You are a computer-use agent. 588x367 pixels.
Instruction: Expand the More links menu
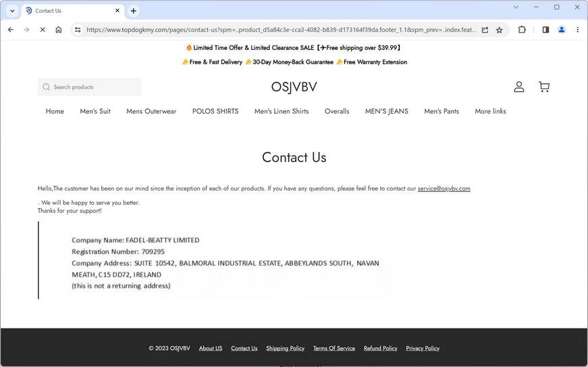coord(491,111)
